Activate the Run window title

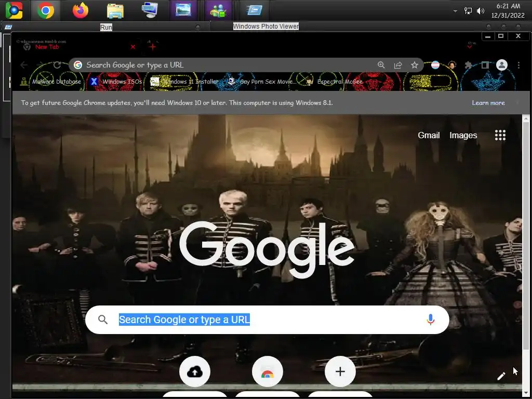106,27
